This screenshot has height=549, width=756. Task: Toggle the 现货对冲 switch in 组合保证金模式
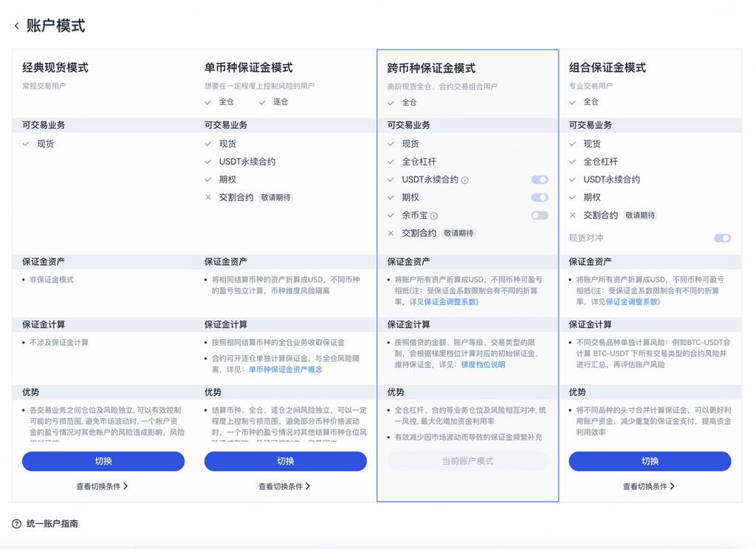pyautogui.click(x=722, y=238)
